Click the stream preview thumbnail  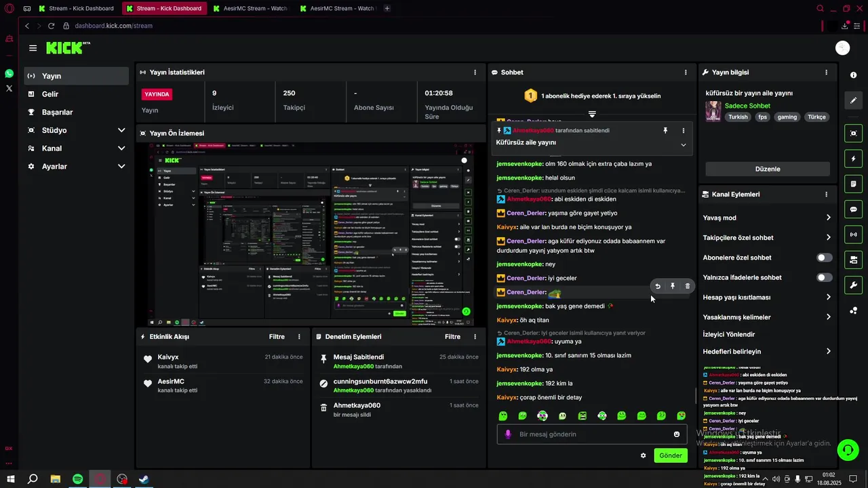click(311, 234)
